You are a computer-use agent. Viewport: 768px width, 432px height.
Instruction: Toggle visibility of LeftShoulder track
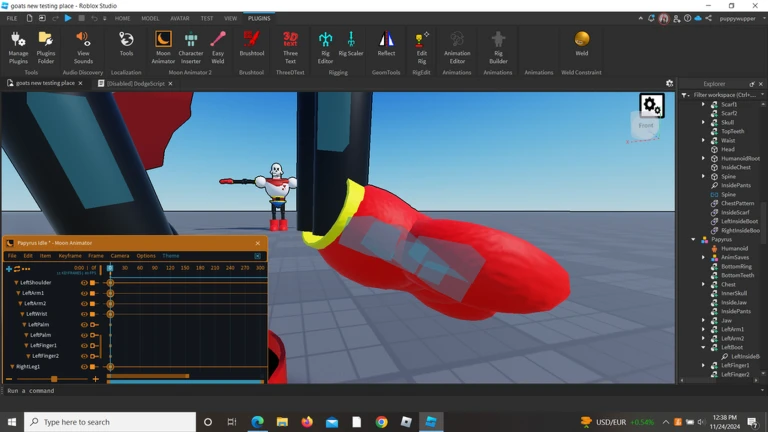(84, 283)
